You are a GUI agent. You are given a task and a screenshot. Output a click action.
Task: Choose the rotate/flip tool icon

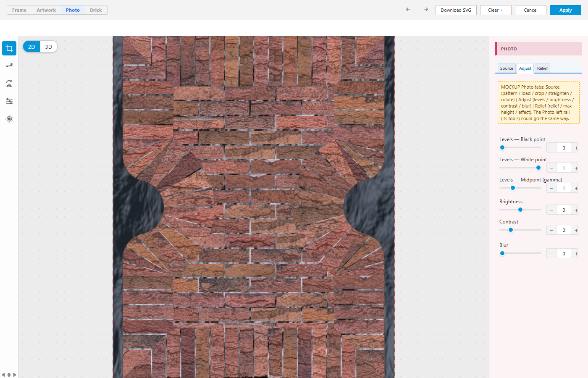pos(9,84)
